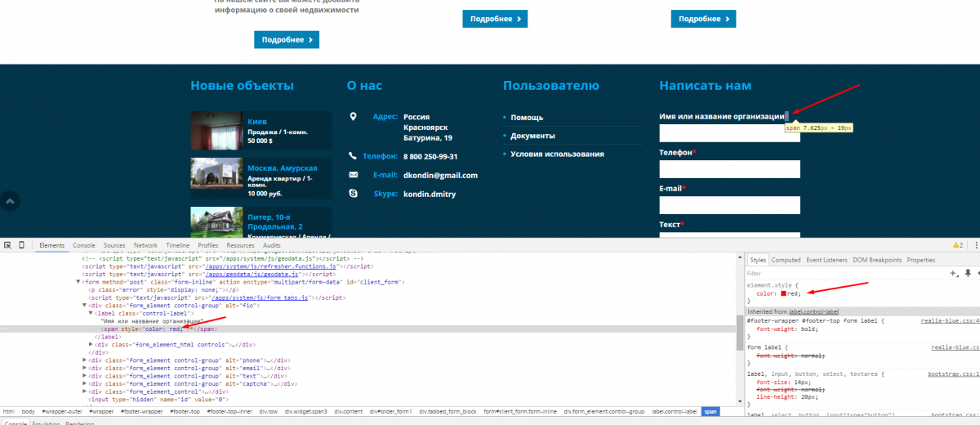This screenshot has height=425, width=980.
Task: Expand the div form_element_html controls node
Action: (91, 345)
